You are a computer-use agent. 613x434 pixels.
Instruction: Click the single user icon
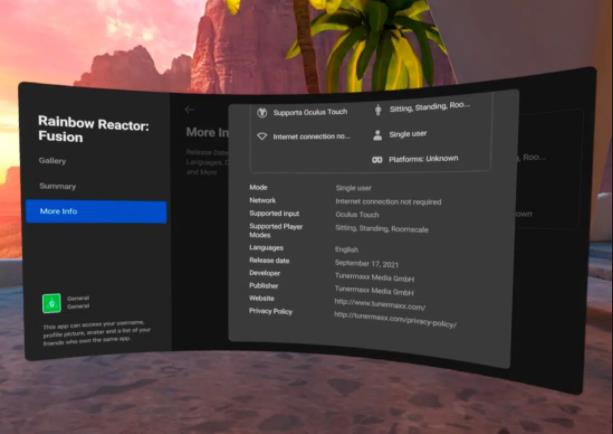[x=377, y=135]
